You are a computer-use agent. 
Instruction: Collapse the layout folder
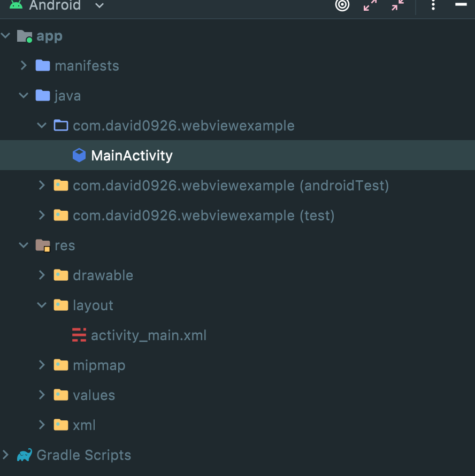click(x=42, y=305)
